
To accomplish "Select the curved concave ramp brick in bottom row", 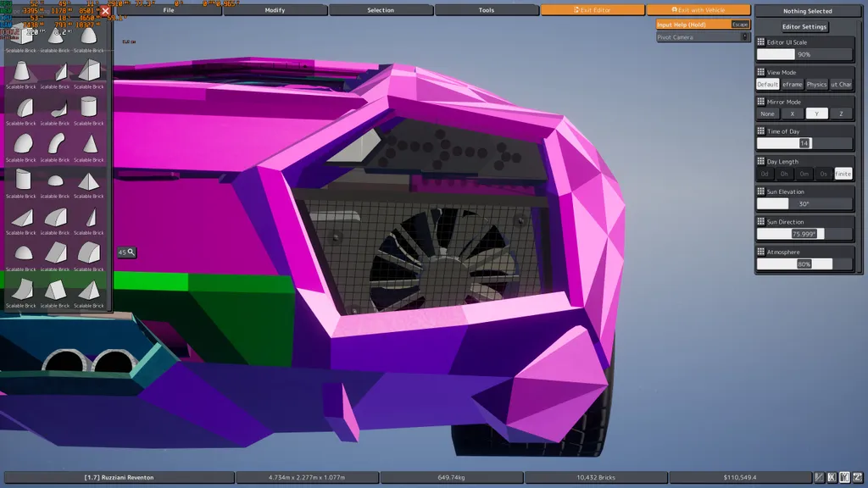I will (x=22, y=290).
